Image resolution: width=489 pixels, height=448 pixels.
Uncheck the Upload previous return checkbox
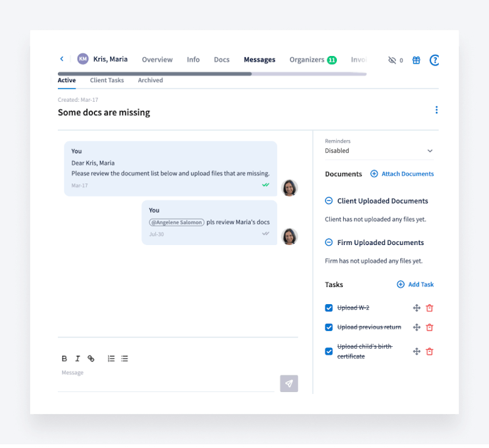[x=329, y=327]
